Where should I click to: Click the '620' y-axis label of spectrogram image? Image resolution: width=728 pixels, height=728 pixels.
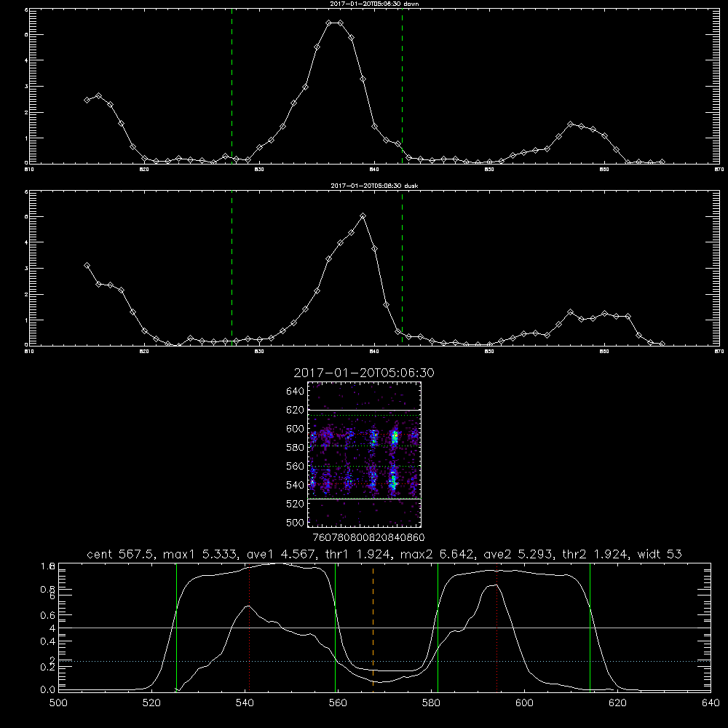point(295,410)
